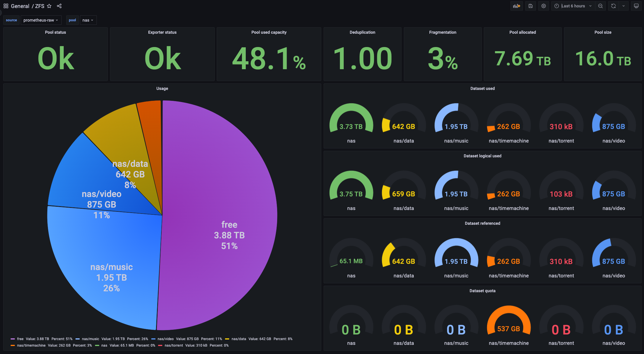Image resolution: width=644 pixels, height=354 pixels.
Task: Share the dashboard with the share icon
Action: pos(59,6)
